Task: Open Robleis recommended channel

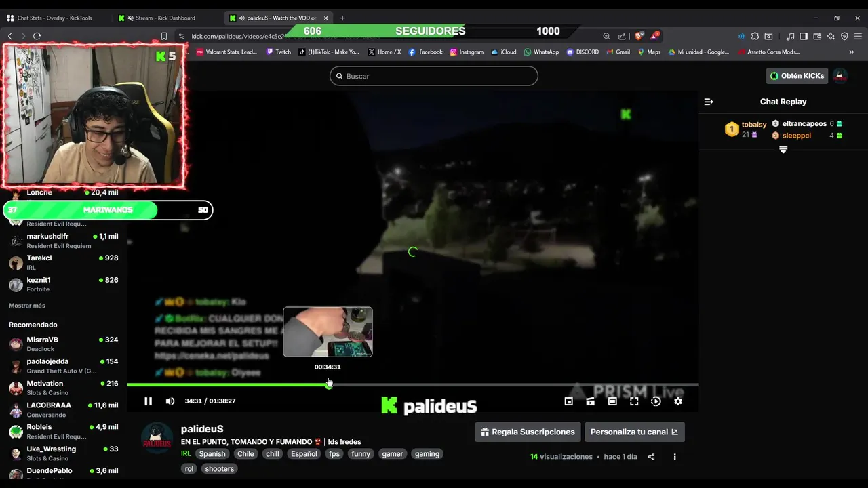Action: point(64,431)
